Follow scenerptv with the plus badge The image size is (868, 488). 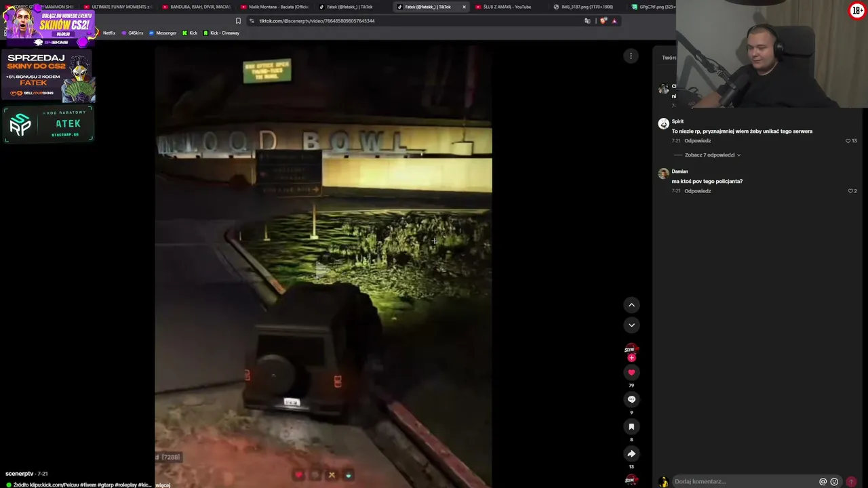pyautogui.click(x=631, y=358)
